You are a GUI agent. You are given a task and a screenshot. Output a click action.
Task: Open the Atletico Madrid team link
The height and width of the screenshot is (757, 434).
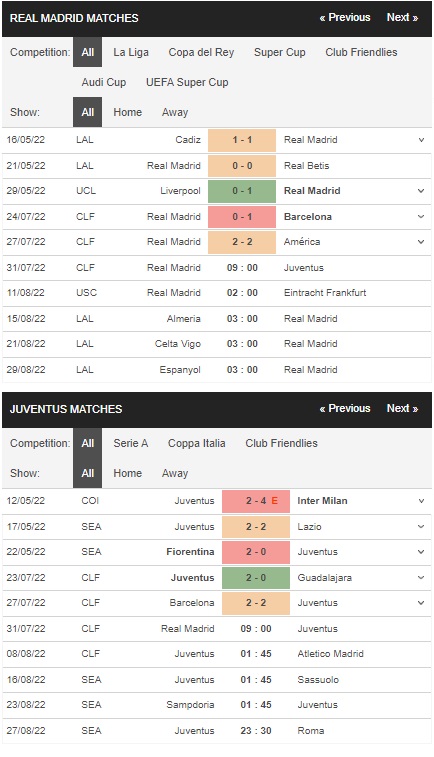330,654
